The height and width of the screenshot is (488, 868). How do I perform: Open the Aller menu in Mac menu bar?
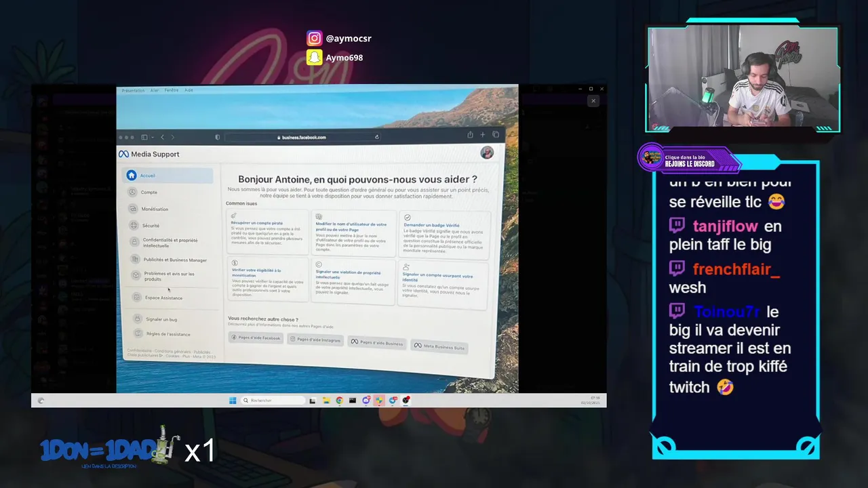coord(155,90)
